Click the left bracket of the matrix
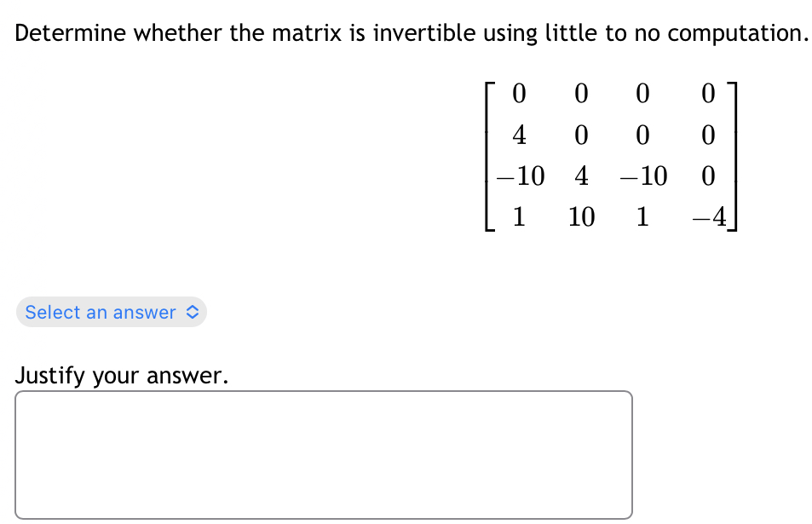 click(x=488, y=156)
